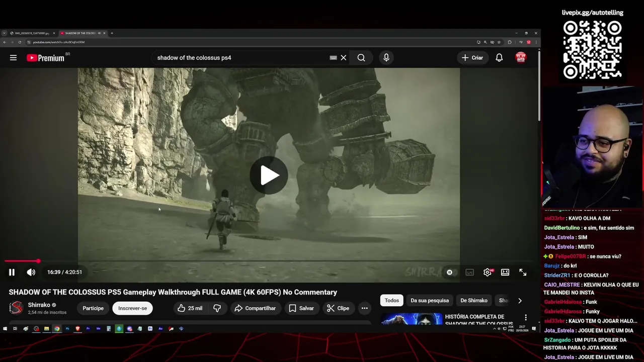Select the SHADOW OF THE COLOSSUS browser tab
The width and height of the screenshot is (644, 362).
83,33
